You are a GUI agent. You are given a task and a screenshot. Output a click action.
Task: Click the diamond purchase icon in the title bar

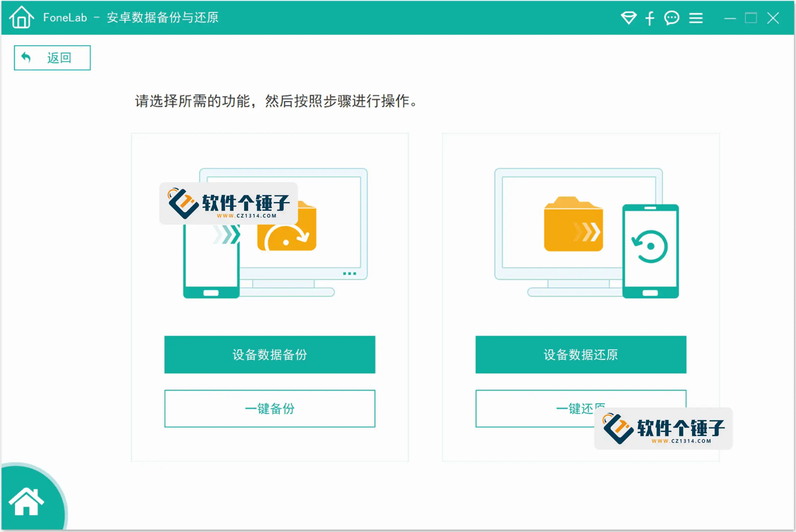[x=629, y=18]
